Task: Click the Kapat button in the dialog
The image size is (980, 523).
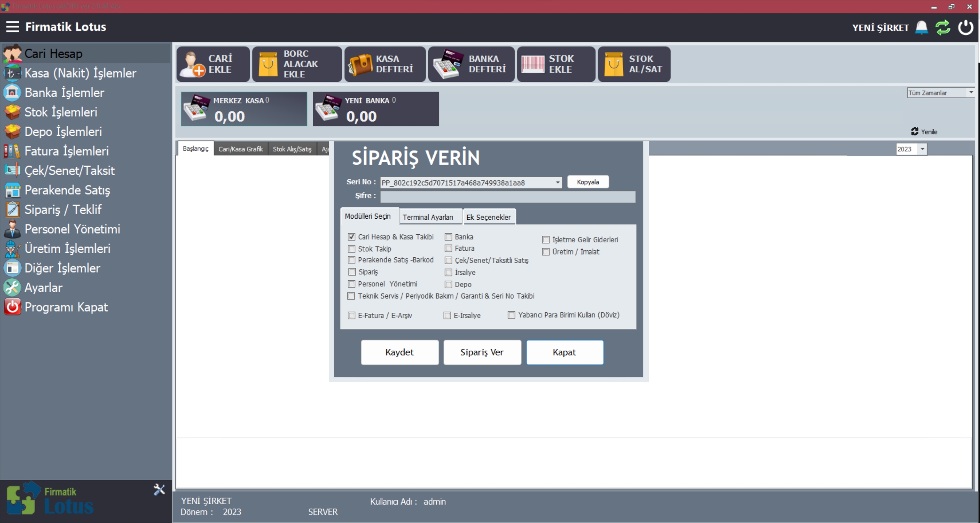Action: tap(565, 352)
